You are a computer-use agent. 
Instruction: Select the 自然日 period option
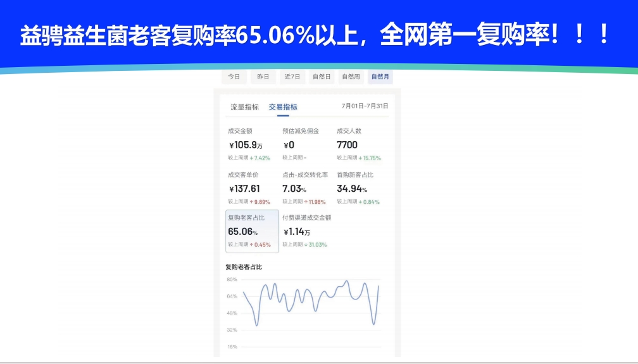pyautogui.click(x=322, y=77)
